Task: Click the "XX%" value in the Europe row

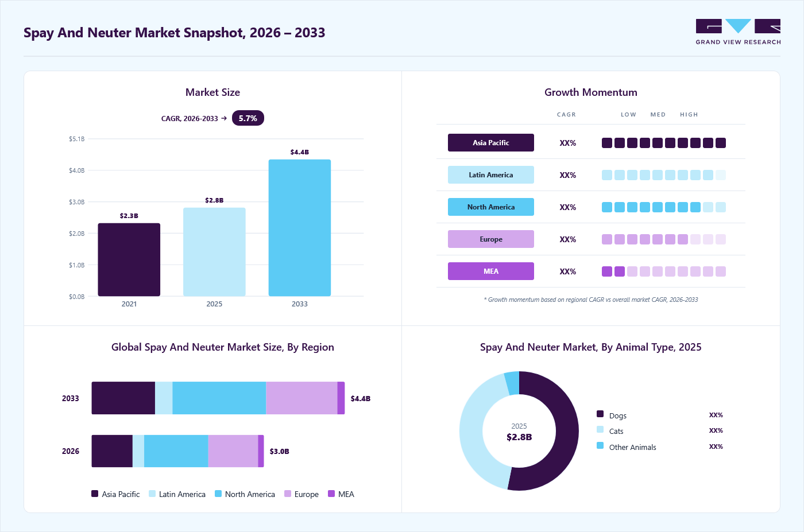Action: [568, 239]
